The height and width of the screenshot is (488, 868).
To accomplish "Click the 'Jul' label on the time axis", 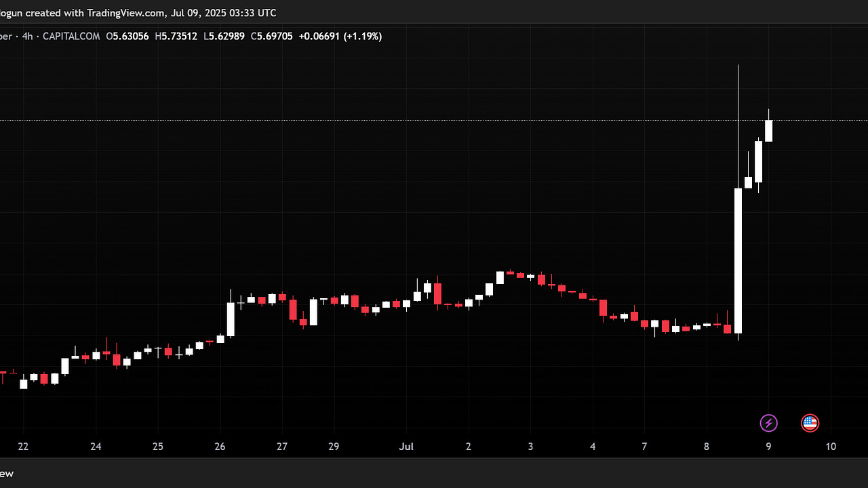I will (x=406, y=447).
